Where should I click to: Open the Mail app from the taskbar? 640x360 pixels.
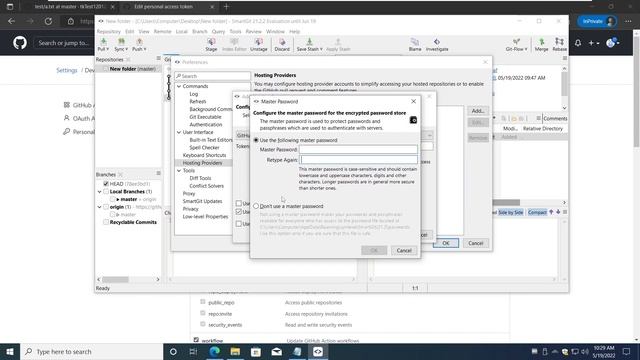pos(277,351)
